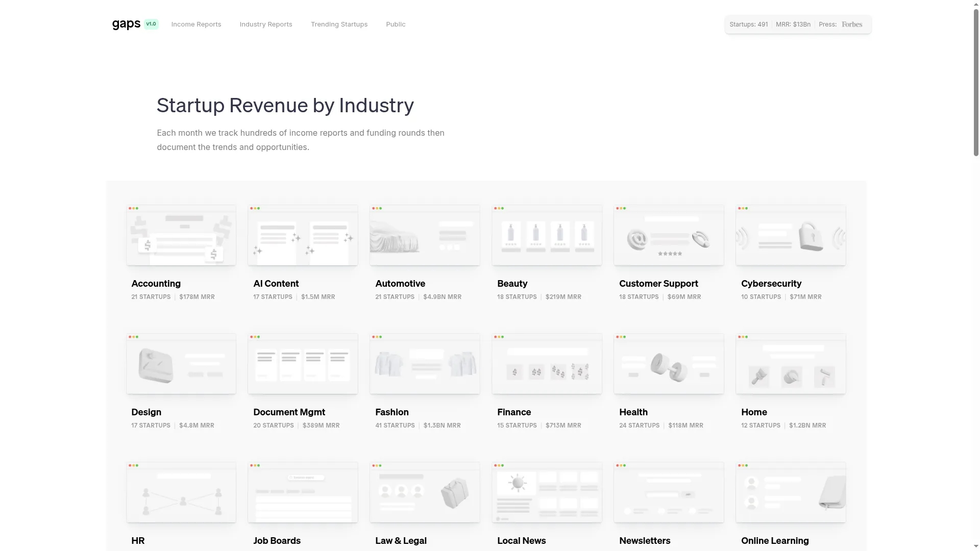
Task: Click the $389M MRR text
Action: 321,425
